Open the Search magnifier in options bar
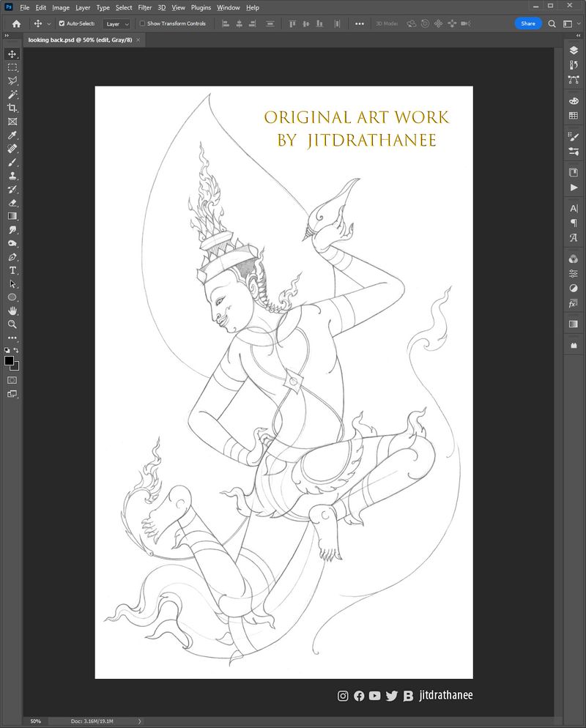This screenshot has height=728, width=586. pyautogui.click(x=552, y=23)
